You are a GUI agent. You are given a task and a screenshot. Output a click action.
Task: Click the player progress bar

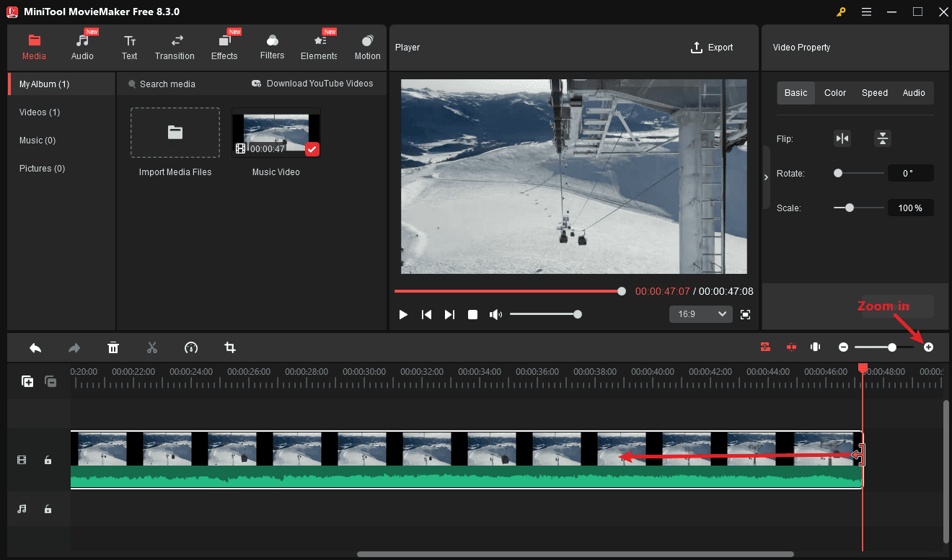(x=510, y=291)
